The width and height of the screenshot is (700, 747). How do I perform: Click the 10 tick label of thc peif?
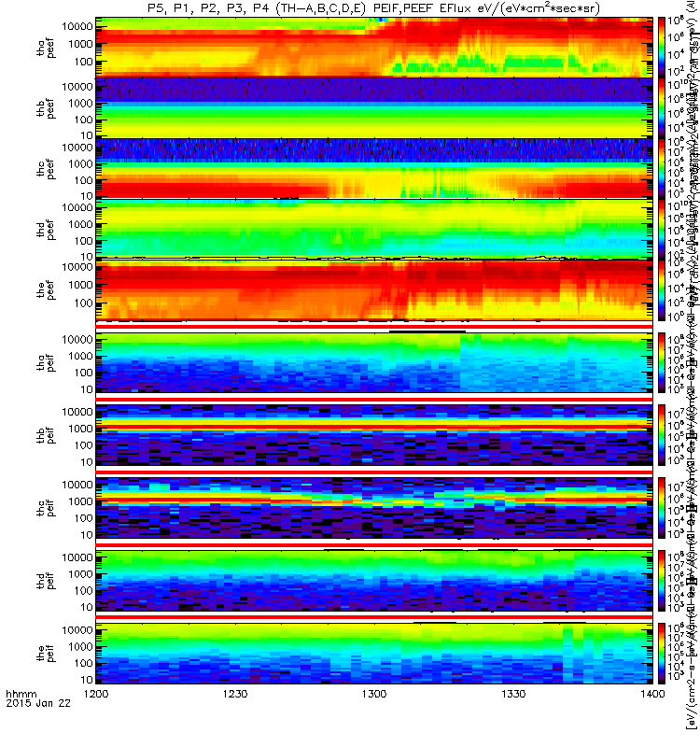[86, 535]
